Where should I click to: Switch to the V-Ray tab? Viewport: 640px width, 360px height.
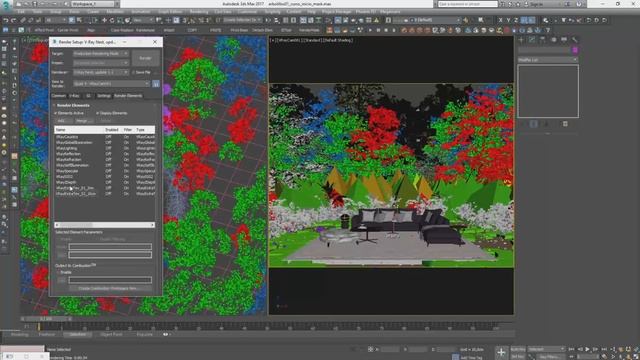(74, 96)
